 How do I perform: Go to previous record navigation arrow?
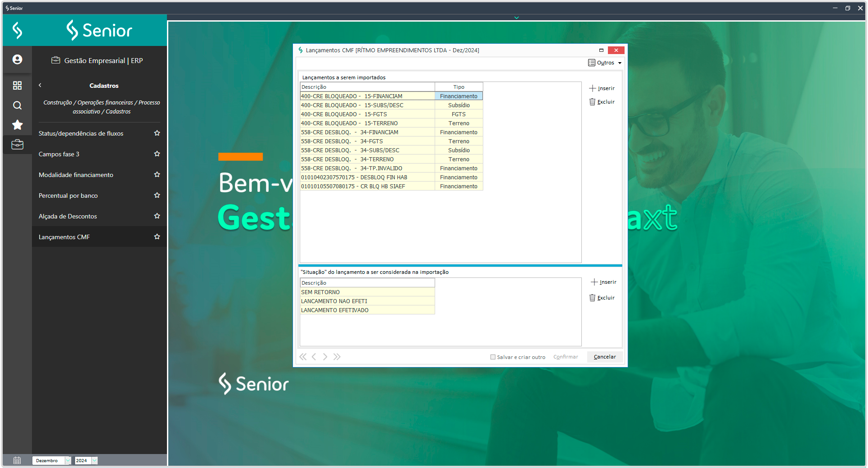(x=314, y=357)
